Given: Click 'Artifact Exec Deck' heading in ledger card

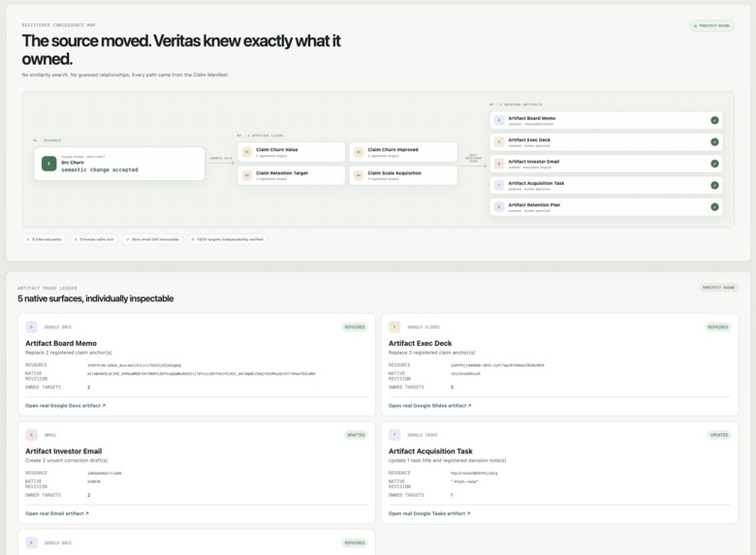Looking at the screenshot, I should 420,344.
